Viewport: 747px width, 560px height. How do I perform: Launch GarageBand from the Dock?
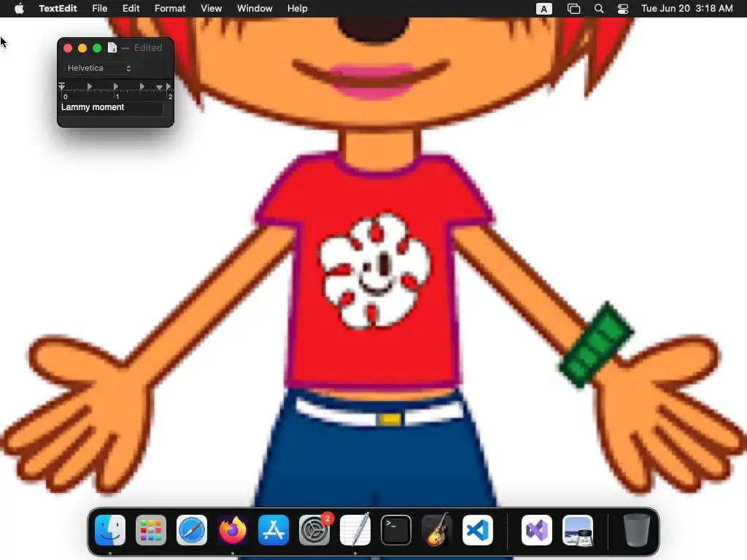click(437, 530)
